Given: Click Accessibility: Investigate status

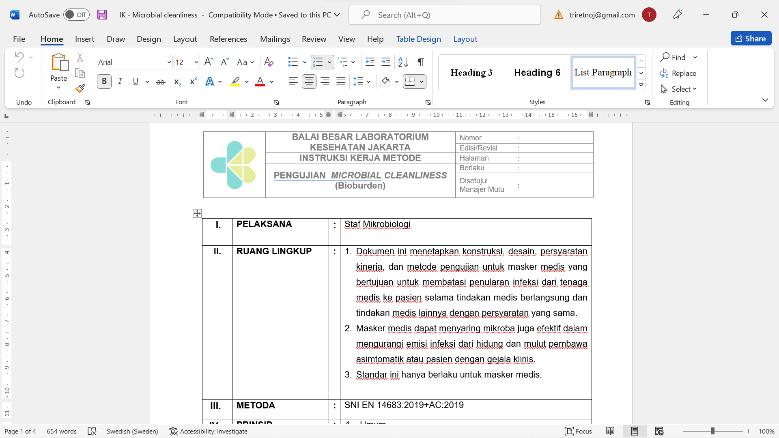Looking at the screenshot, I should pos(208,431).
